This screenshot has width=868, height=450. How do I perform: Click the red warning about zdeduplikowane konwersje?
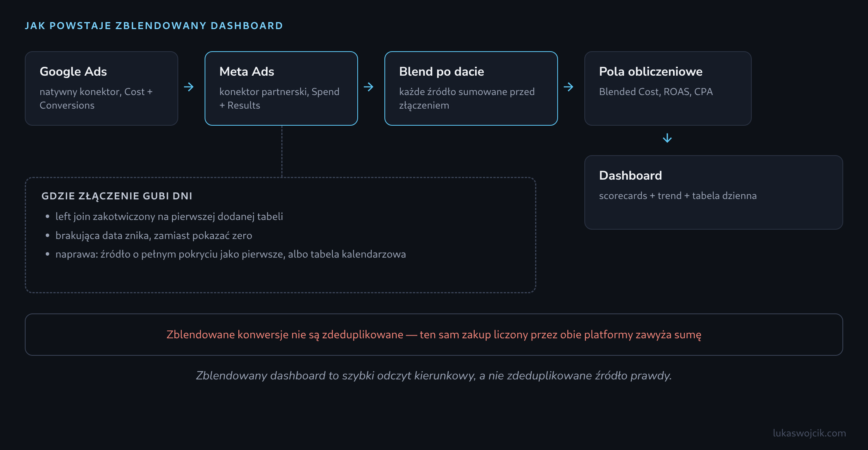pyautogui.click(x=434, y=334)
